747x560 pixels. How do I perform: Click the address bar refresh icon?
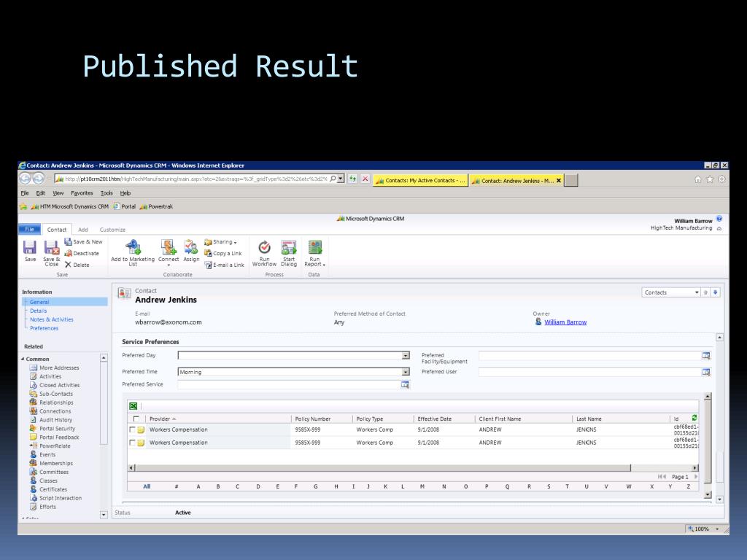point(352,179)
